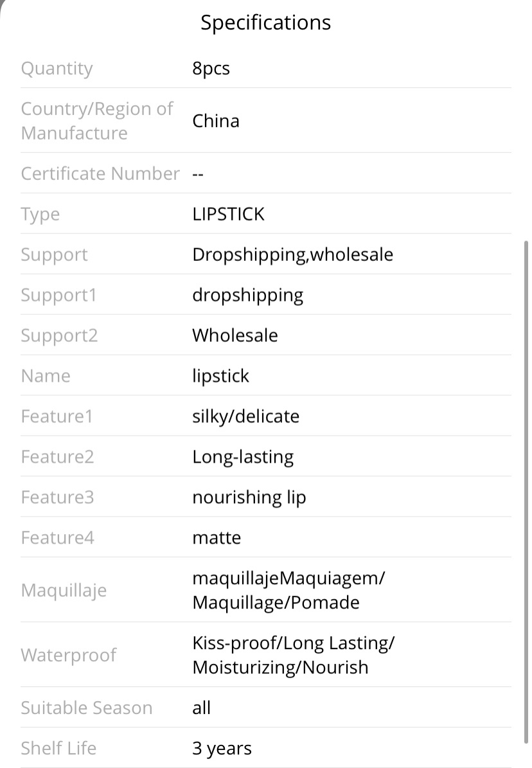Tap the Long-lasting feature value
This screenshot has height=768, width=532.
[243, 457]
